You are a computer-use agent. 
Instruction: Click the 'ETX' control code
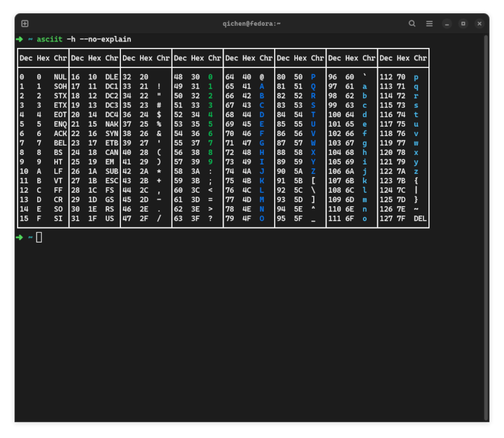[60, 105]
